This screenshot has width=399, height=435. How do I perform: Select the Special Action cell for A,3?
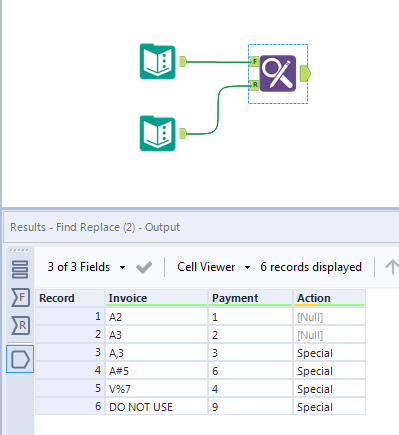pyautogui.click(x=329, y=353)
